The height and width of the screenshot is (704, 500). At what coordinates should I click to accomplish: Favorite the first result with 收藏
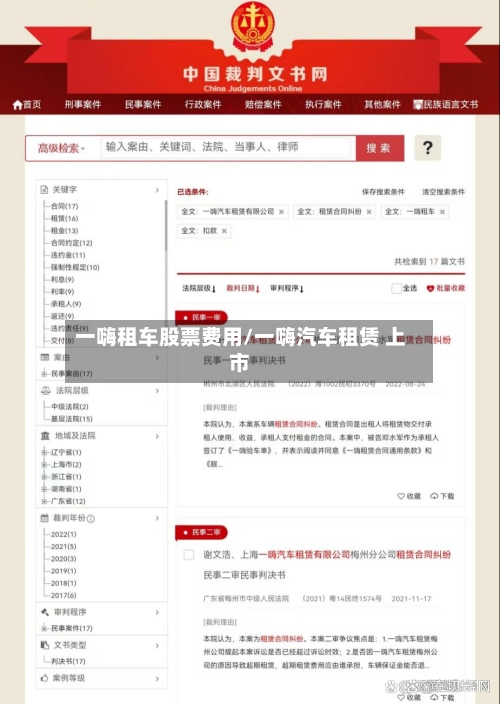coord(409,496)
